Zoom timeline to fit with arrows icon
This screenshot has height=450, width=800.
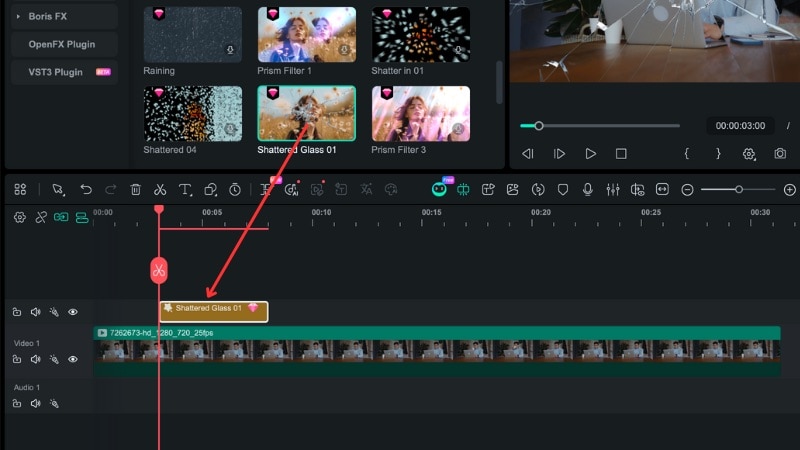tap(662, 190)
